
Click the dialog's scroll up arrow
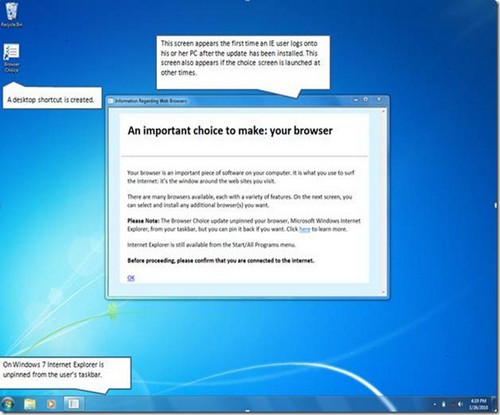[383, 111]
